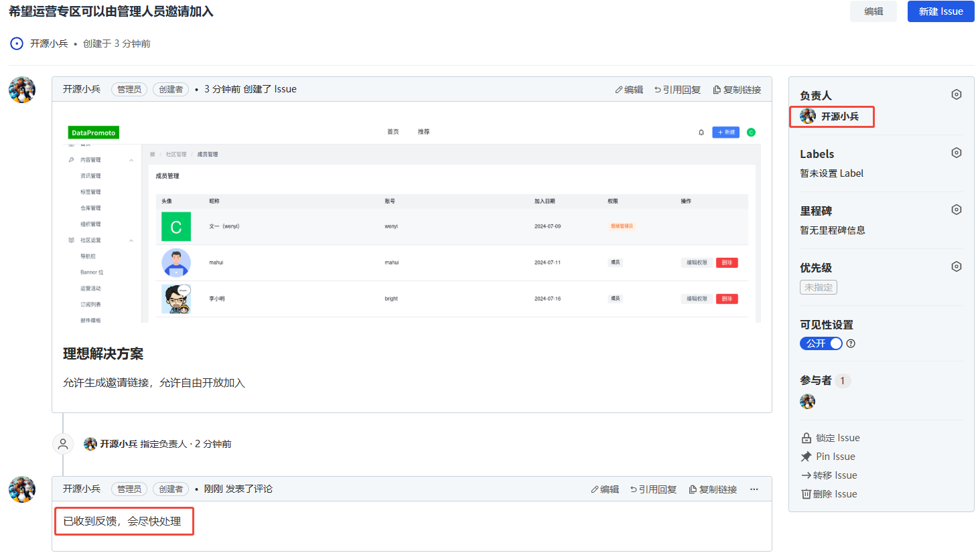This screenshot has width=980, height=557.
Task: Click the participant avatar under 参与者
Action: pyautogui.click(x=807, y=402)
